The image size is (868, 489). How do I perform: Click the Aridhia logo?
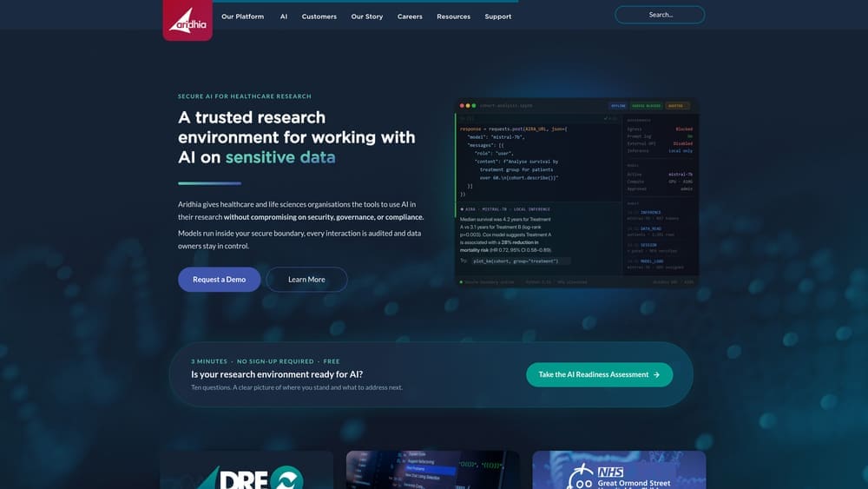pos(187,20)
